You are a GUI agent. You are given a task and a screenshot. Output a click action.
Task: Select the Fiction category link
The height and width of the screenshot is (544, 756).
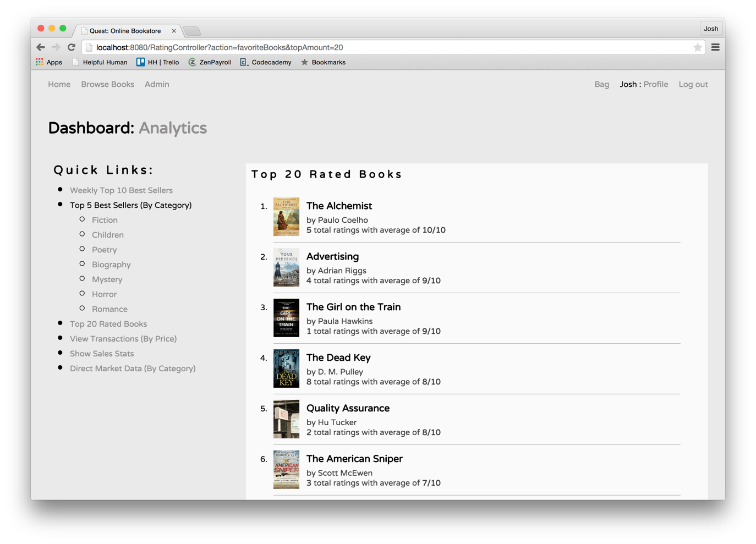(x=105, y=220)
